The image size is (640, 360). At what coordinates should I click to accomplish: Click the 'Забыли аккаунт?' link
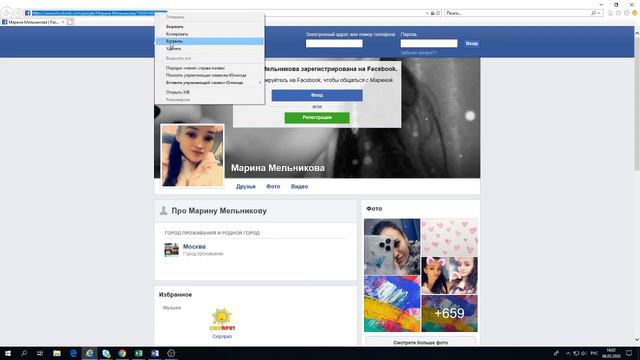(419, 53)
